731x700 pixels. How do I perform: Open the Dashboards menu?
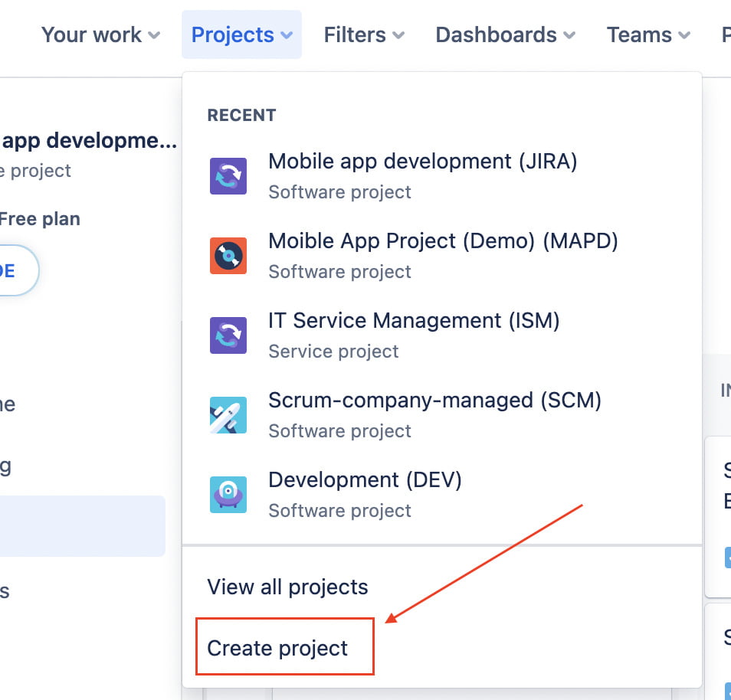(506, 35)
